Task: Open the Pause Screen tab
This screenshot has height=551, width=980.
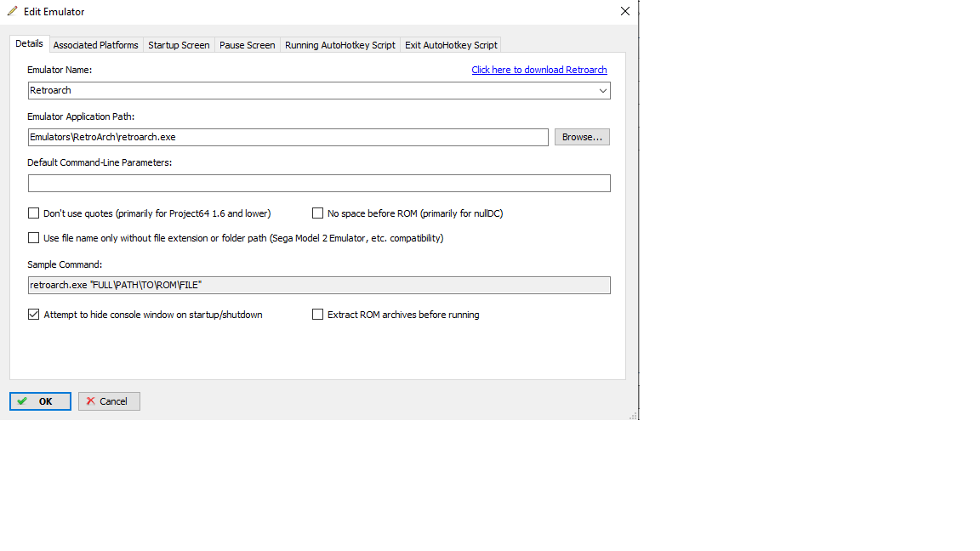Action: (247, 45)
